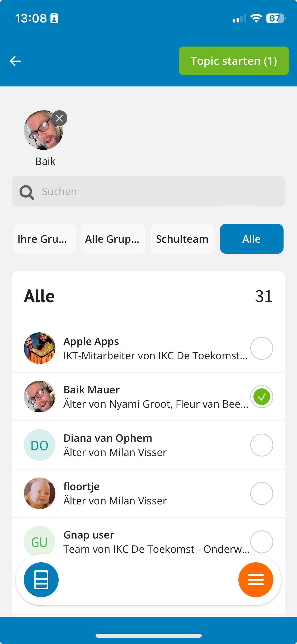Viewport: 297px width, 644px height.
Task: Select Gnap user radio circle
Action: (262, 542)
